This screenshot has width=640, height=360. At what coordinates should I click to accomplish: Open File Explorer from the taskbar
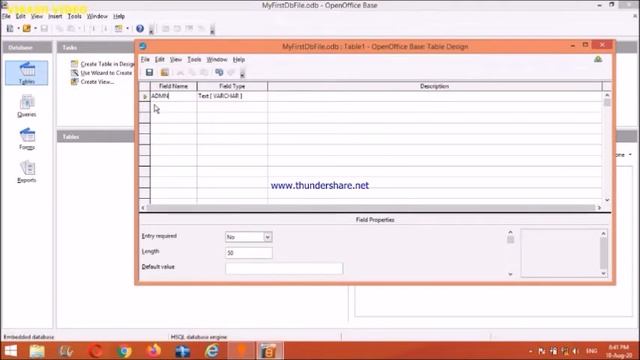click(x=37, y=351)
